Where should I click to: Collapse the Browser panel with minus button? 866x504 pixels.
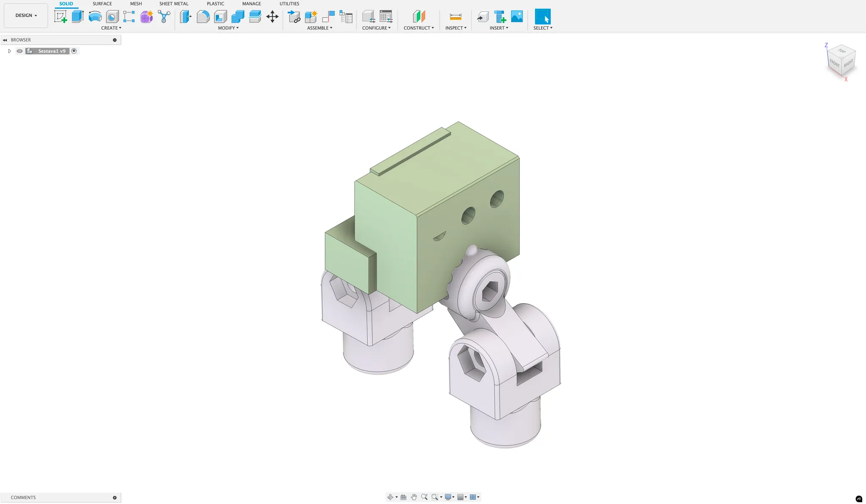pyautogui.click(x=115, y=40)
